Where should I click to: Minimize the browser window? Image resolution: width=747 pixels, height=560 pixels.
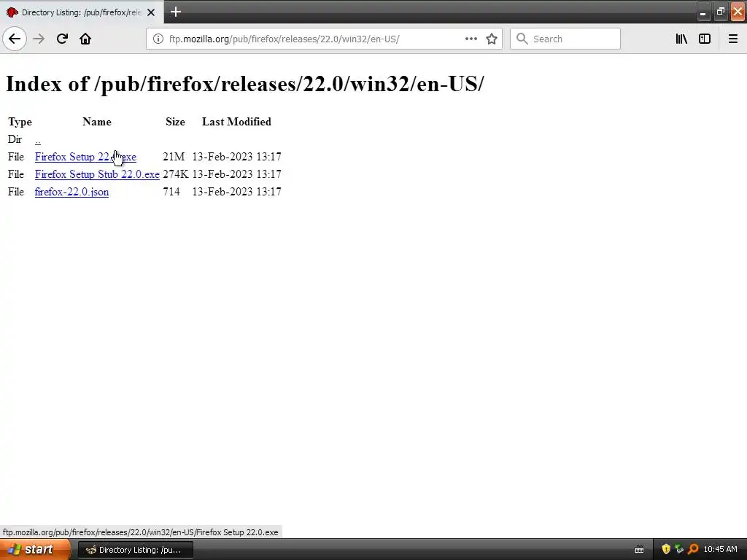tap(703, 12)
